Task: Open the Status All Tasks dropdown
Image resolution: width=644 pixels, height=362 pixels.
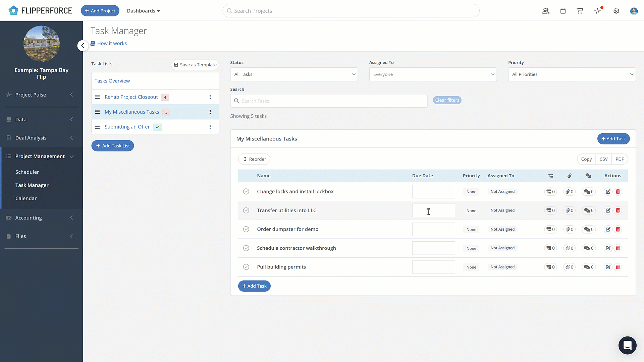Action: pos(294,74)
